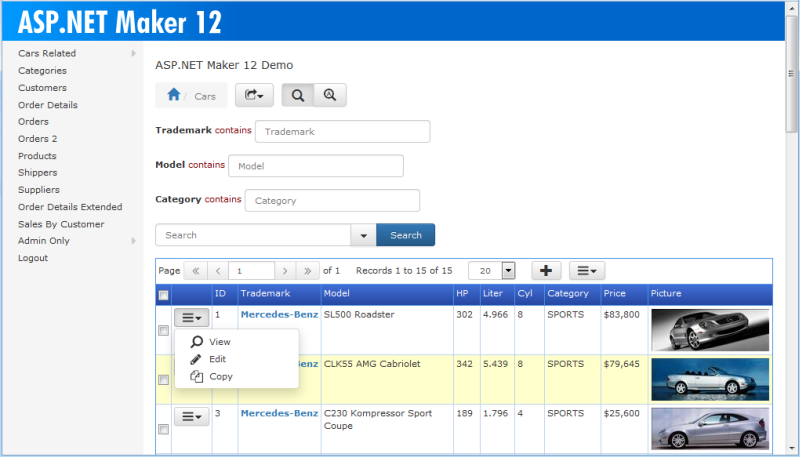Screen dimensions: 800x457
Task: Expand the Cars Related submenu arrow
Action: click(x=134, y=53)
